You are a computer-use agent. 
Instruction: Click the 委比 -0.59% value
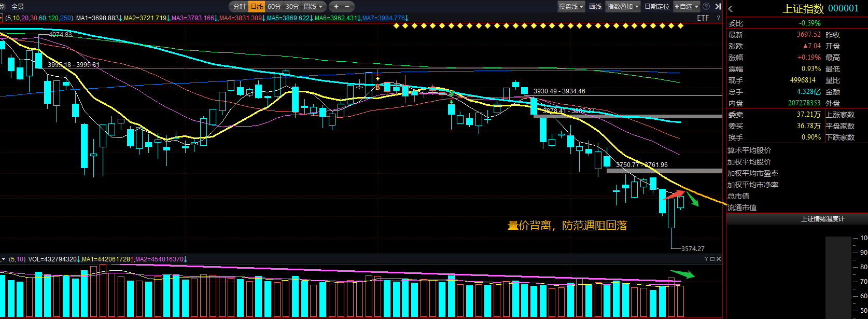(810, 23)
